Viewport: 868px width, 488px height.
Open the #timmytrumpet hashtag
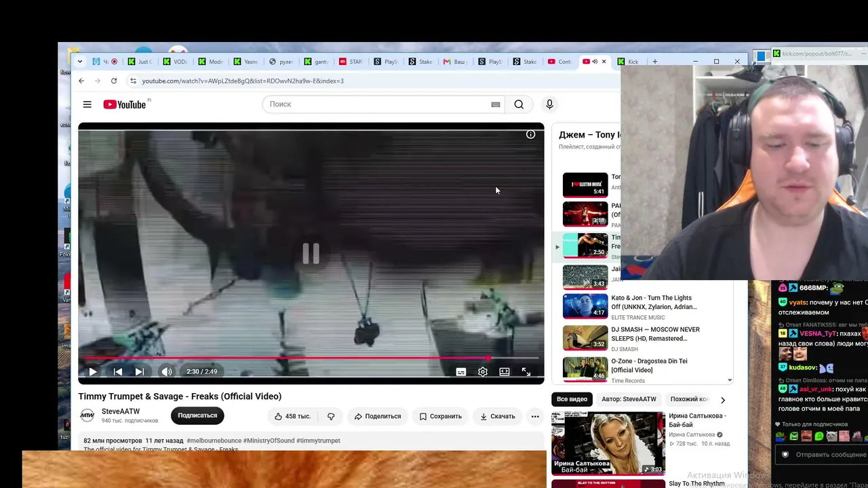tap(318, 441)
